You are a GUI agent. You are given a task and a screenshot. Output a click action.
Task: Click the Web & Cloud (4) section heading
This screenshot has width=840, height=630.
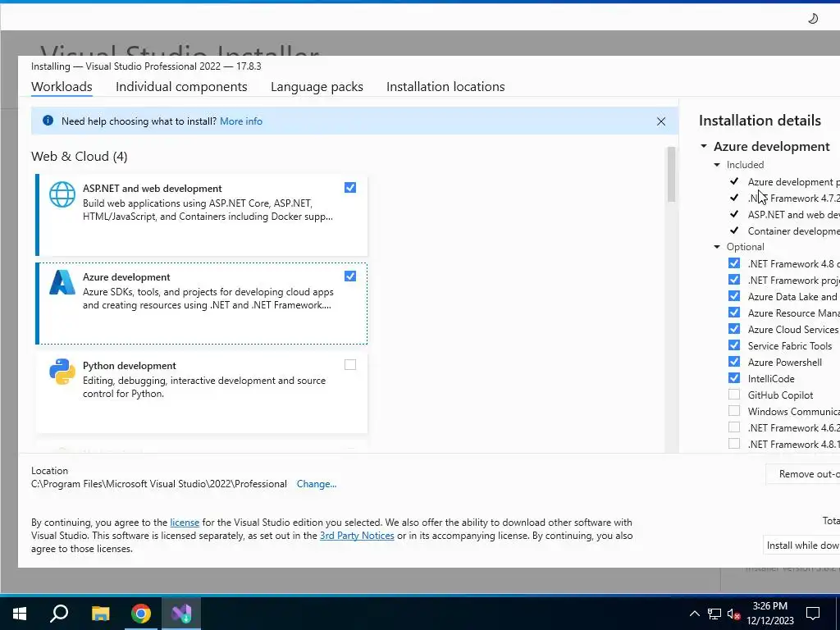click(80, 157)
